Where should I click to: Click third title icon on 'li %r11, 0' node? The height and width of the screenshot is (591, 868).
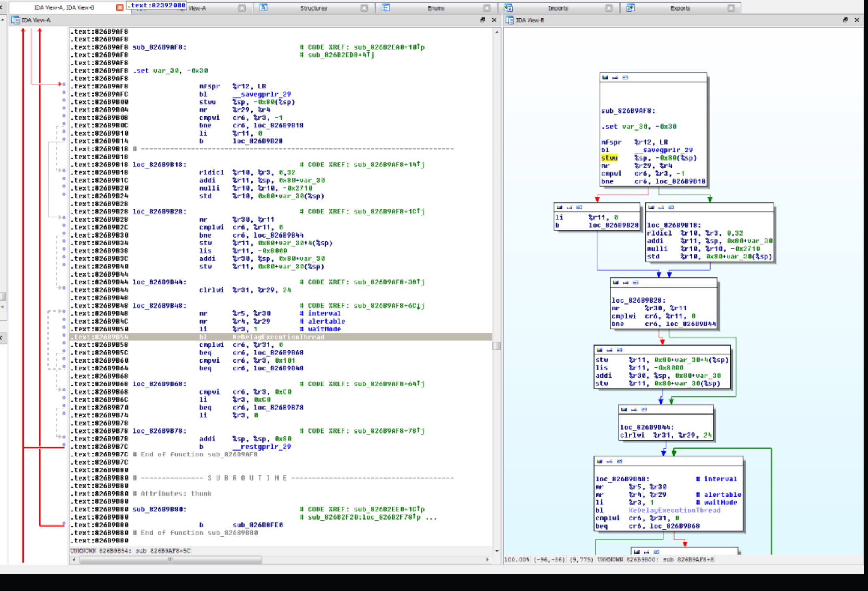click(x=579, y=207)
